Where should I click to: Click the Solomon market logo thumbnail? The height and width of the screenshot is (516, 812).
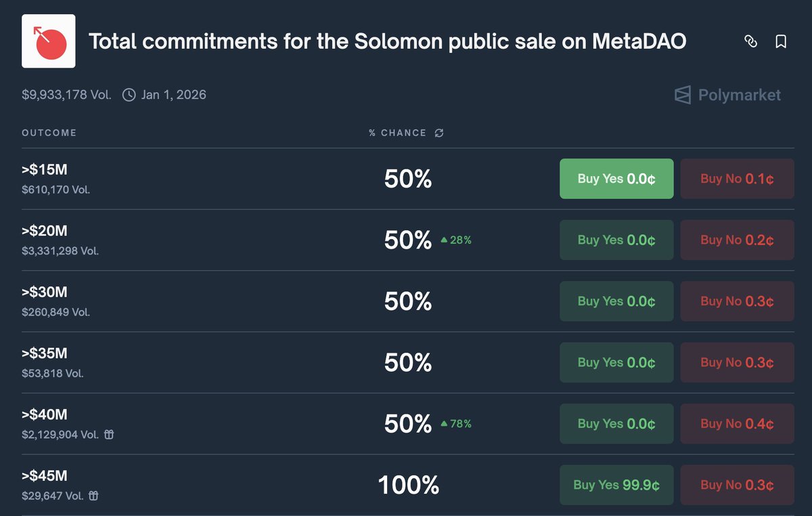pyautogui.click(x=49, y=41)
